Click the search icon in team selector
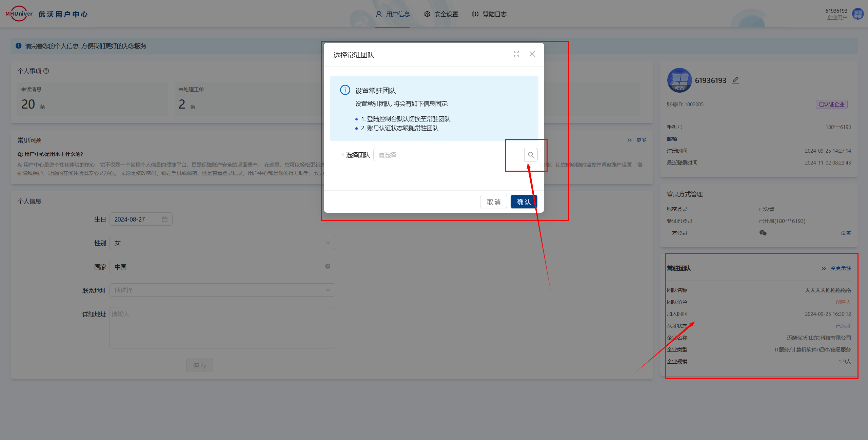Image resolution: width=868 pixels, height=440 pixels. (x=531, y=155)
